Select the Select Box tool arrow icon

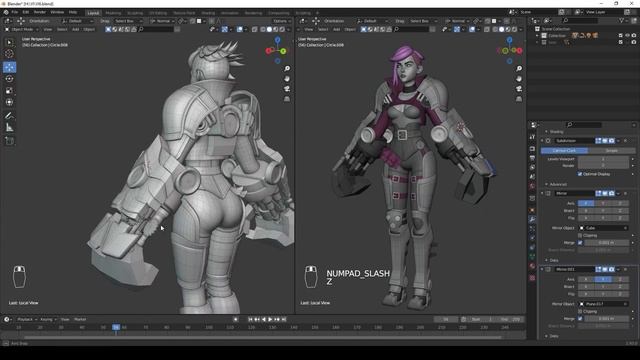point(9,42)
